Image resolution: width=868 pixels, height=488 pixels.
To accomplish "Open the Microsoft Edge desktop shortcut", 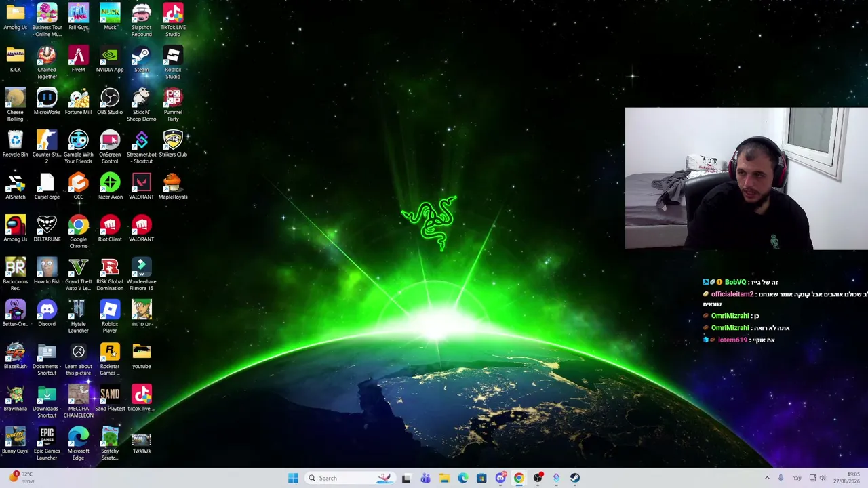I will (x=78, y=443).
